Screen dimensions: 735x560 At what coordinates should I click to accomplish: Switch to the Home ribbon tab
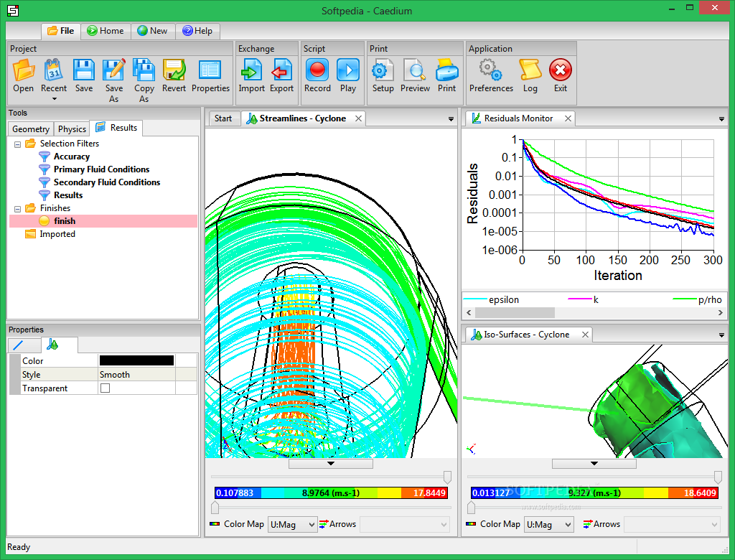[x=106, y=31]
